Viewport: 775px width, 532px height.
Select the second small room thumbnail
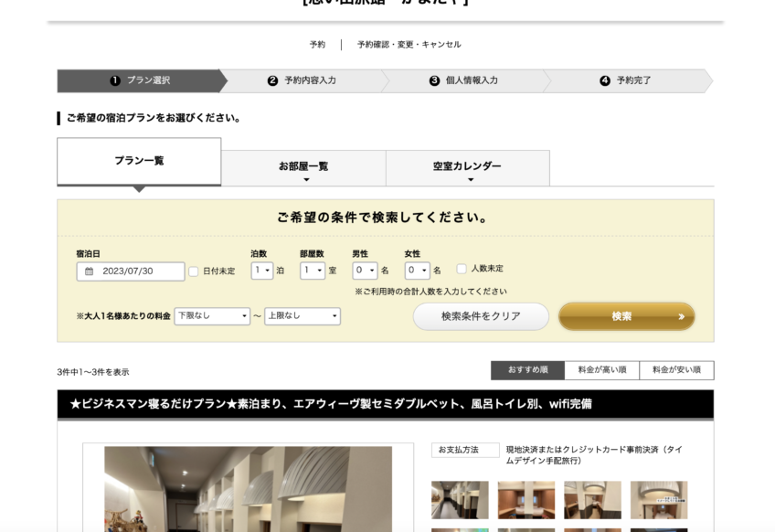[526, 500]
